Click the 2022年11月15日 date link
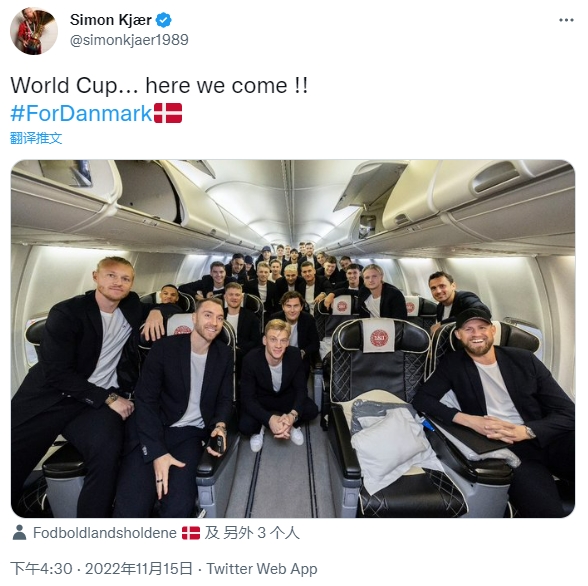Screen dimensions: 588x586 pyautogui.click(x=139, y=569)
